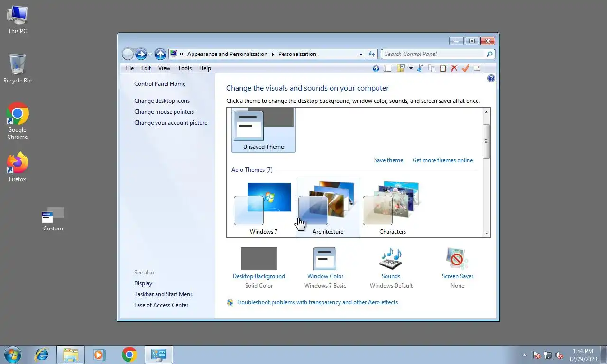Open Help with the blue question icon
The image size is (607, 364).
click(491, 78)
